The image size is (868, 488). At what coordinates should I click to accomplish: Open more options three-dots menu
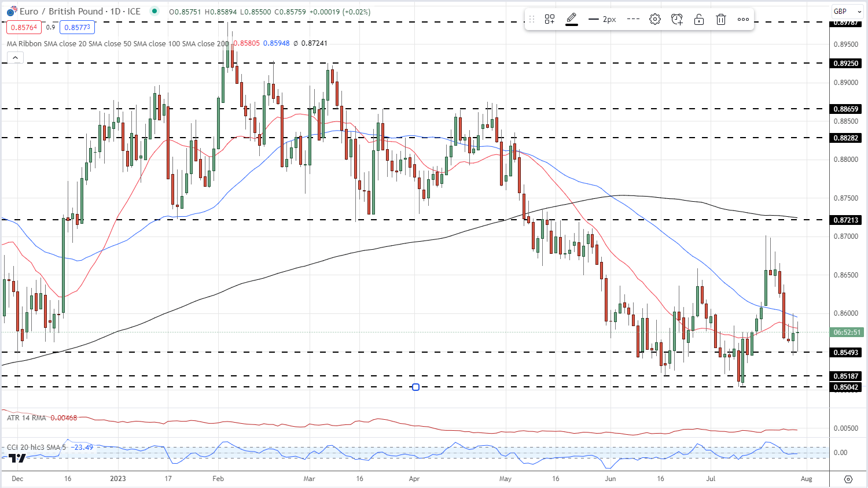(744, 19)
